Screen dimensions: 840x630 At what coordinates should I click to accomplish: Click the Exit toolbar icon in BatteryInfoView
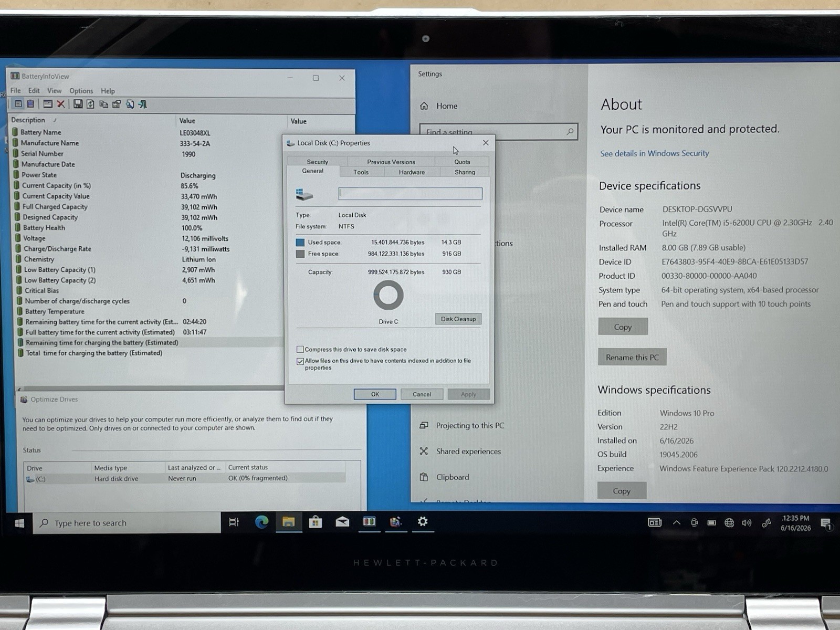click(x=142, y=104)
